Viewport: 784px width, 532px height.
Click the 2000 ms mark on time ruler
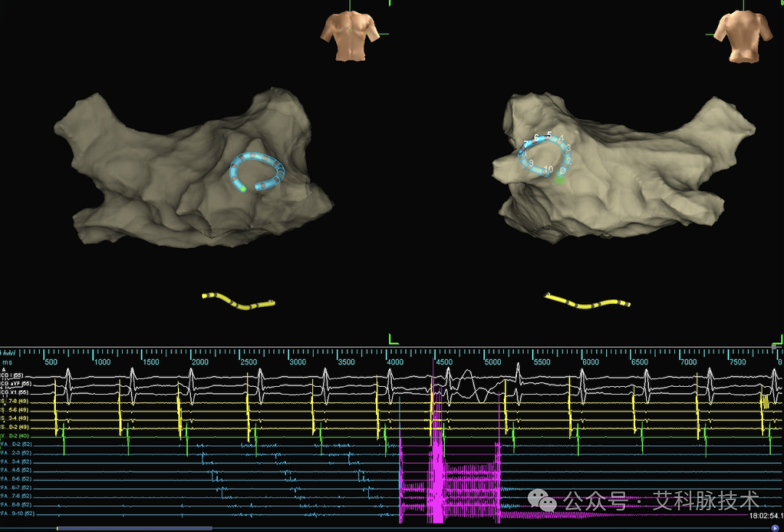(200, 362)
